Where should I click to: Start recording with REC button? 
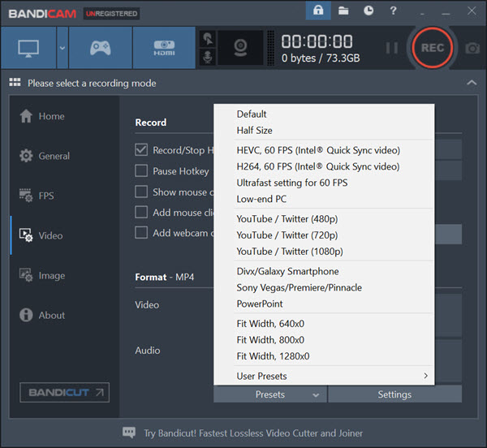[433, 48]
